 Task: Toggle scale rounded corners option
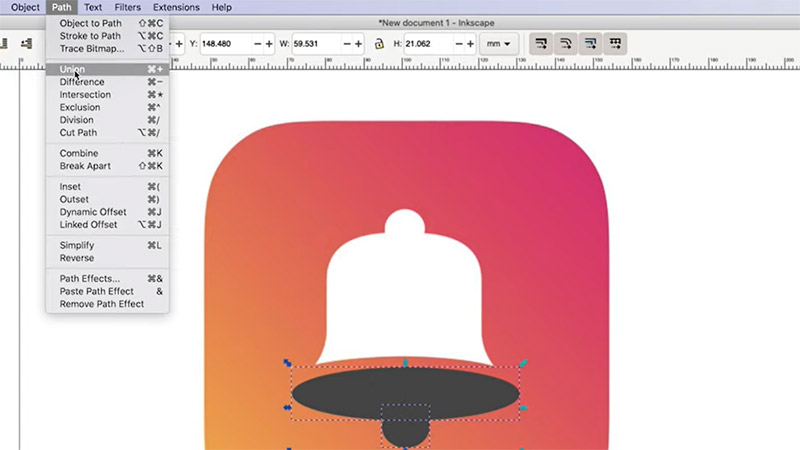tap(566, 44)
